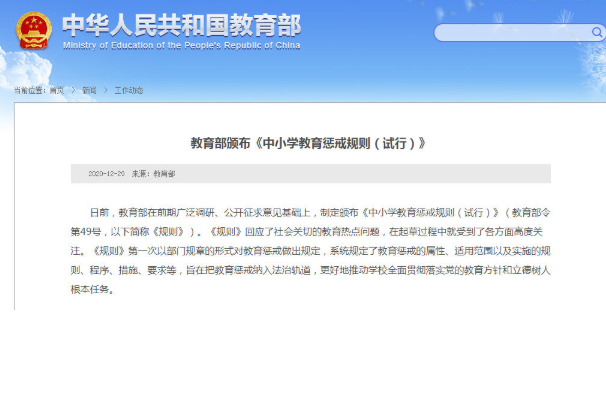
Task: Click the paragraph line starting with 第49号
Action: pos(307,232)
